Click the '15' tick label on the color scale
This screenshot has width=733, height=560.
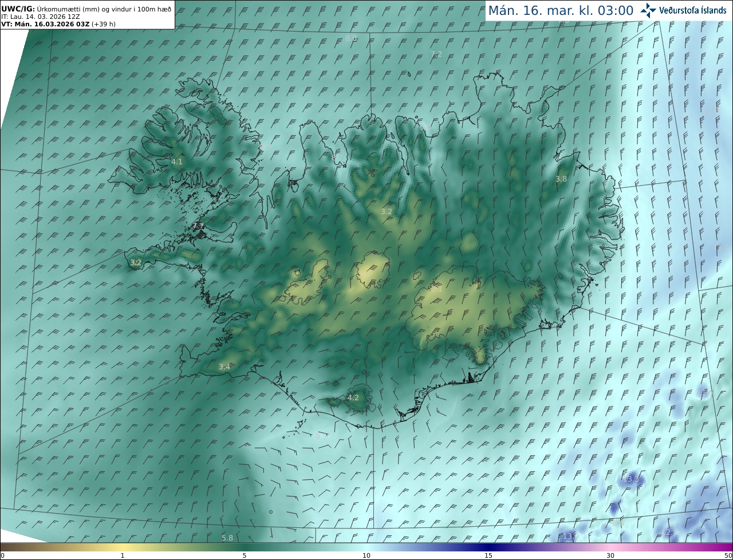point(488,555)
